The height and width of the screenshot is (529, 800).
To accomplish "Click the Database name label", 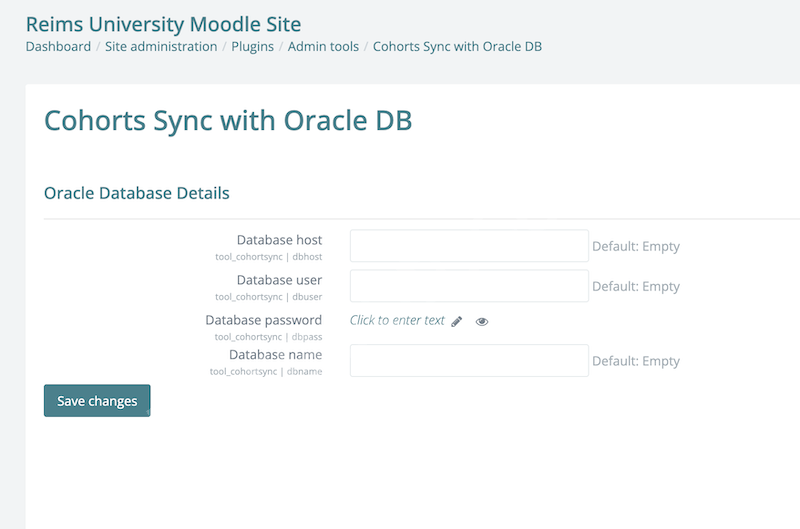I will pyautogui.click(x=276, y=355).
